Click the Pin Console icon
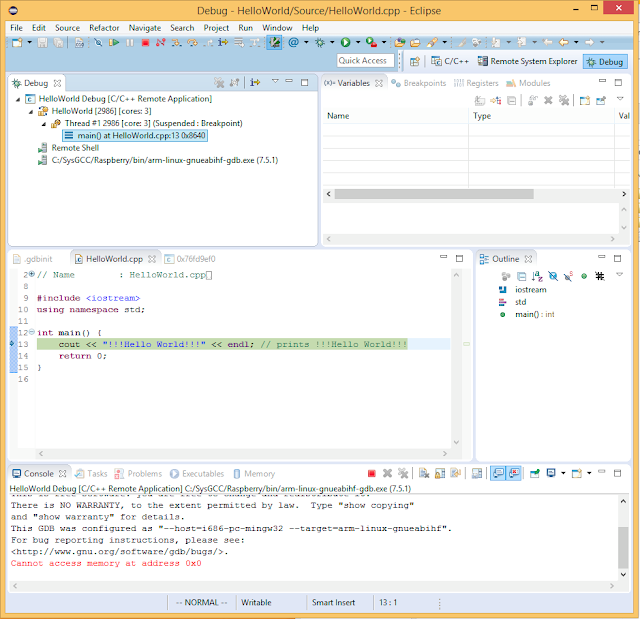The image size is (640, 619). click(x=534, y=473)
